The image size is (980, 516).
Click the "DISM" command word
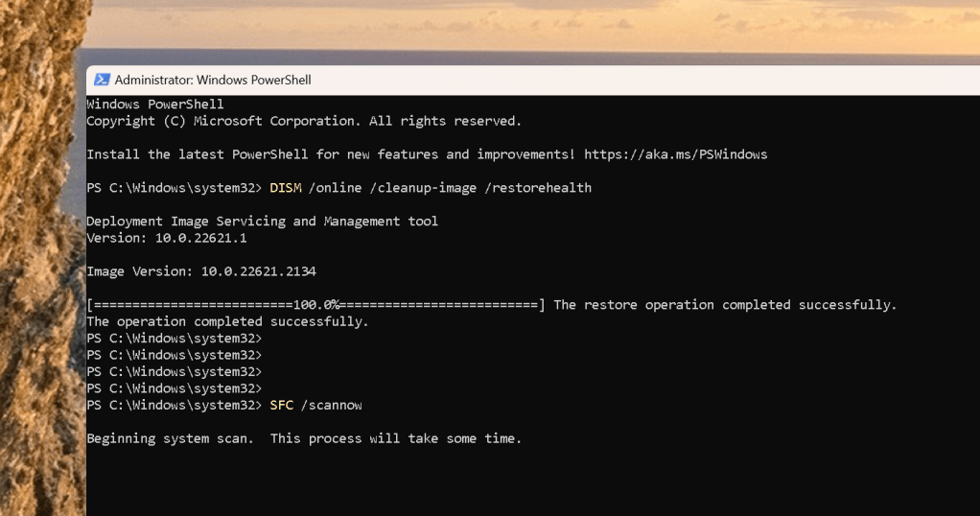click(x=286, y=188)
